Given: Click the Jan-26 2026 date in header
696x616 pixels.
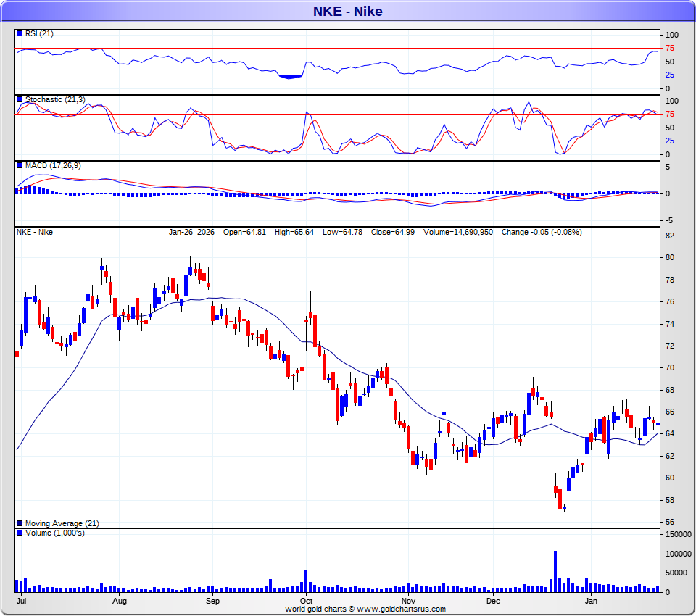Looking at the screenshot, I should tap(191, 232).
